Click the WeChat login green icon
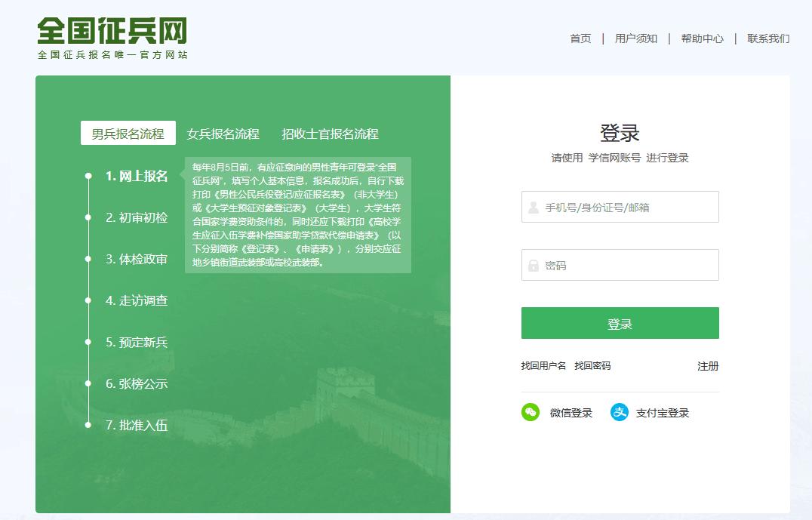This screenshot has height=520, width=812. pyautogui.click(x=531, y=412)
